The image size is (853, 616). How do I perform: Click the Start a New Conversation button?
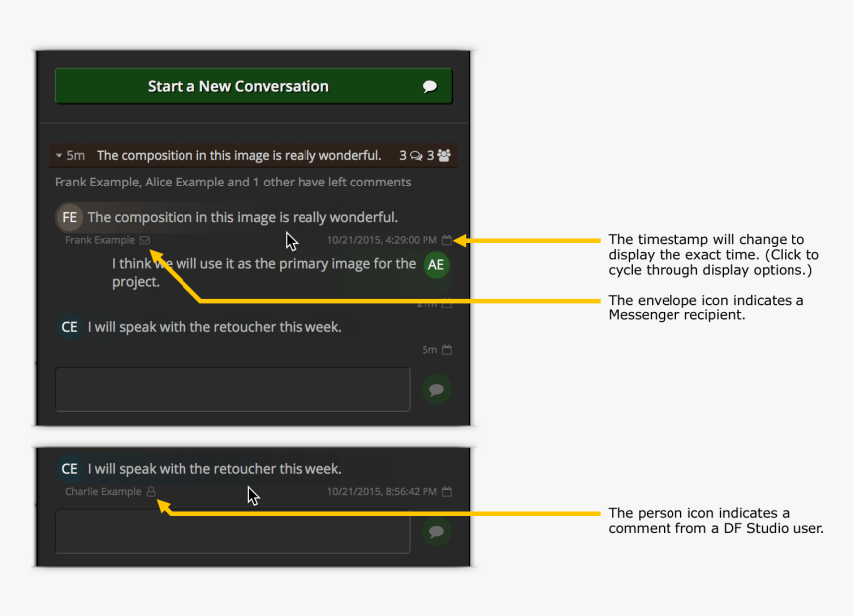coord(254,86)
